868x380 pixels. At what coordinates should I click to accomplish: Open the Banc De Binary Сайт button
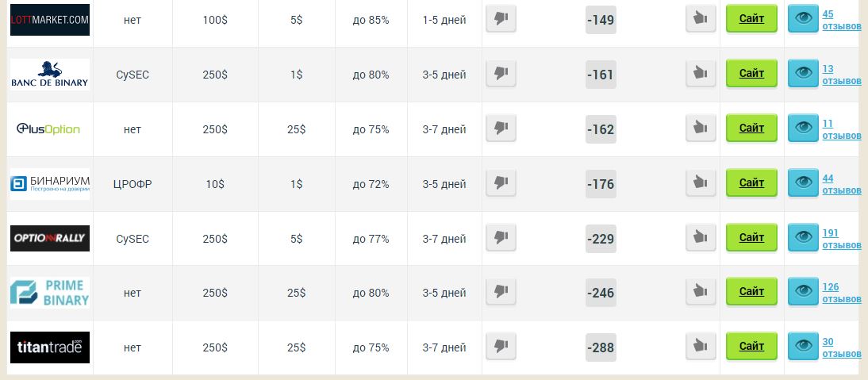[x=751, y=74]
